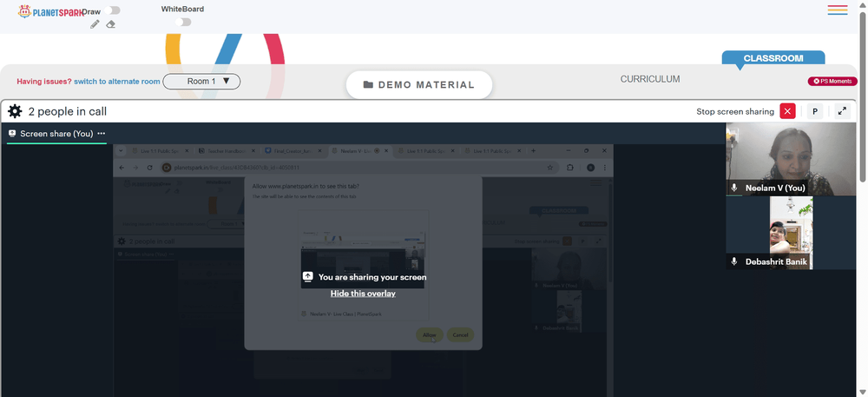Click the P button in call bar
Image resolution: width=868 pixels, height=397 pixels.
click(815, 111)
